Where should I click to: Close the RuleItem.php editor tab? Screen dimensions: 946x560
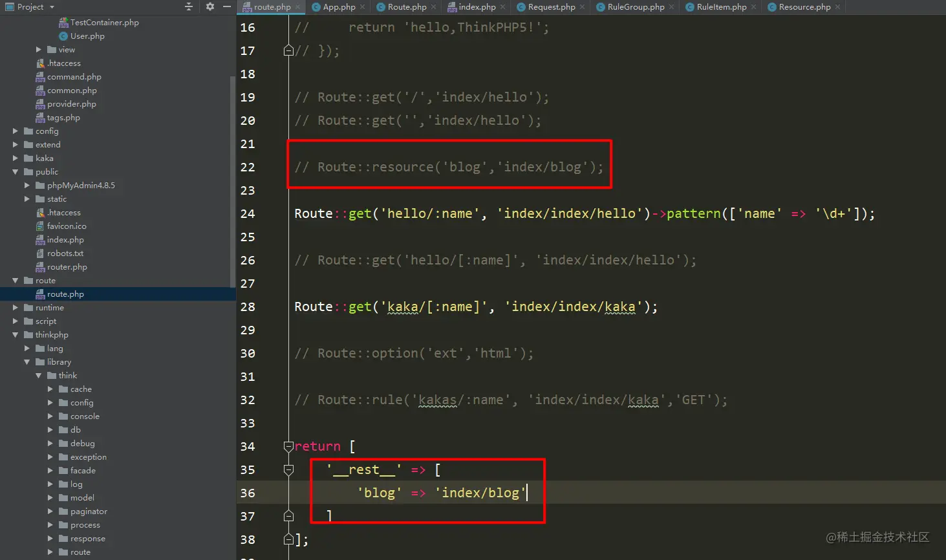click(754, 7)
